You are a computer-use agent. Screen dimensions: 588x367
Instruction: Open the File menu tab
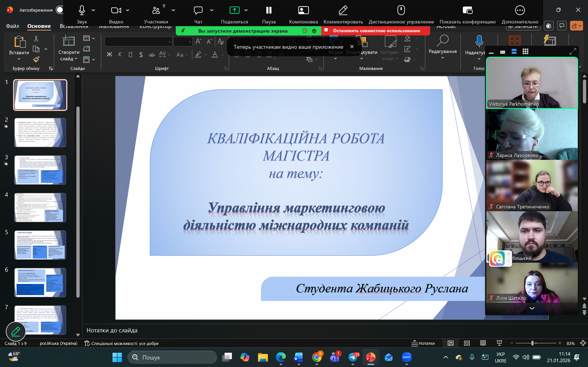pos(12,26)
